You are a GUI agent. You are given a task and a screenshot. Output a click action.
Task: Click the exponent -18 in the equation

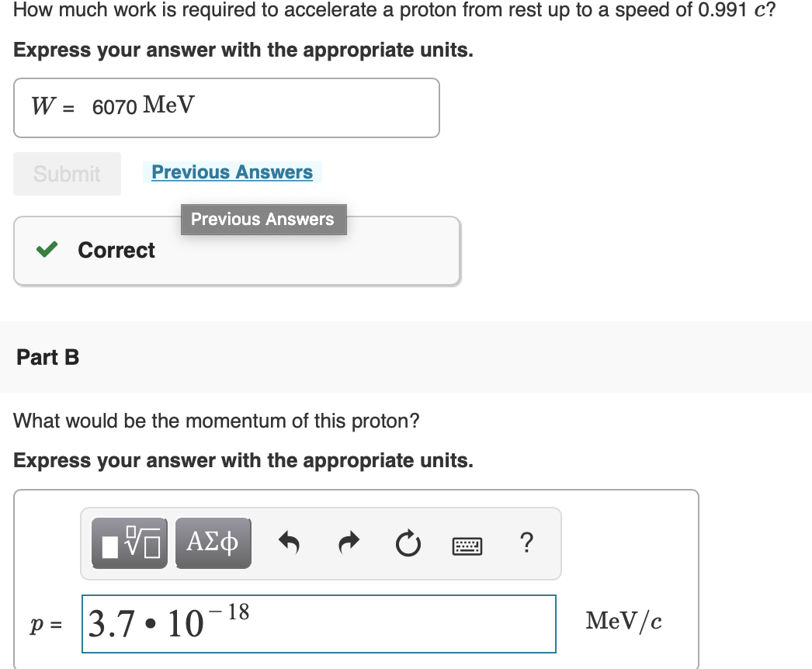233,613
